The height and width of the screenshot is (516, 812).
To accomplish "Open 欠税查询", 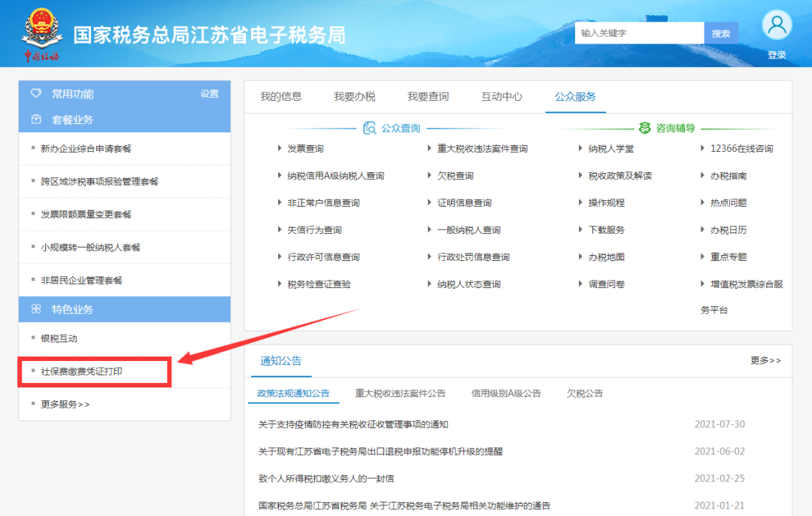I will [455, 175].
